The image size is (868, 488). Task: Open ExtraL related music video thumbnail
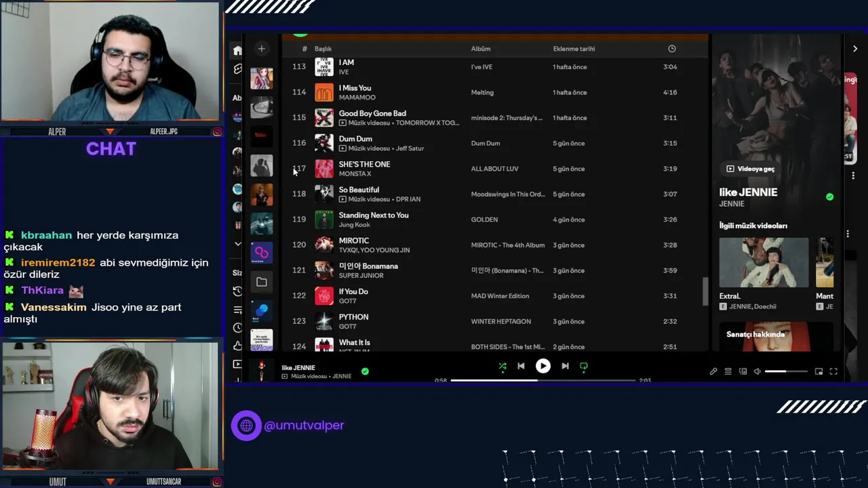764,262
